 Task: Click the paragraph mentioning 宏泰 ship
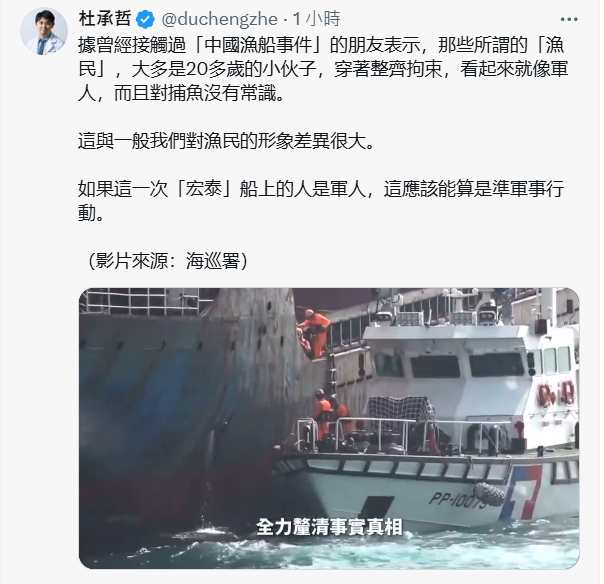click(x=320, y=201)
